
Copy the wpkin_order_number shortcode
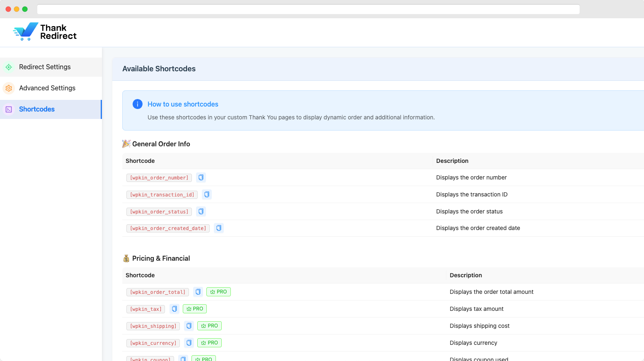(201, 177)
